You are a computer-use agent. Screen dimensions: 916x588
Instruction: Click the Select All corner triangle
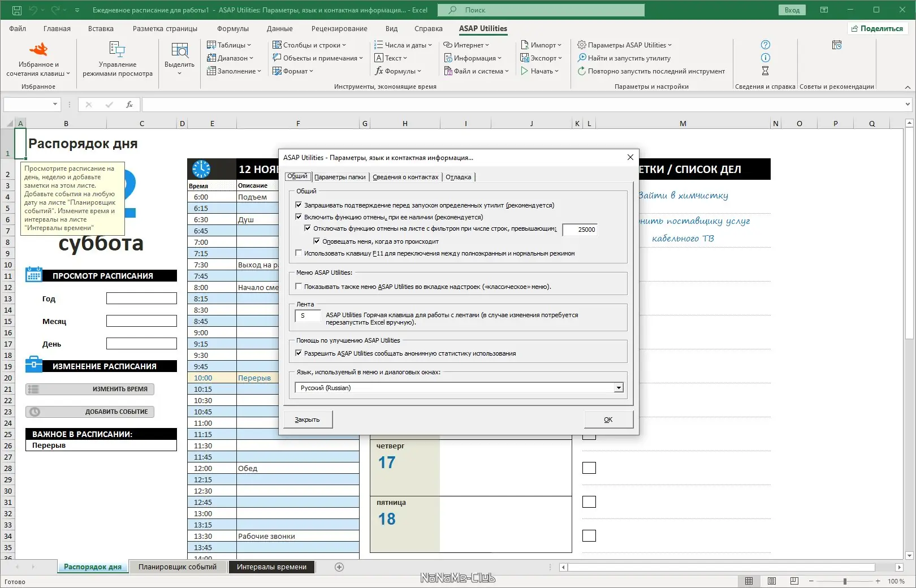tap(10, 123)
